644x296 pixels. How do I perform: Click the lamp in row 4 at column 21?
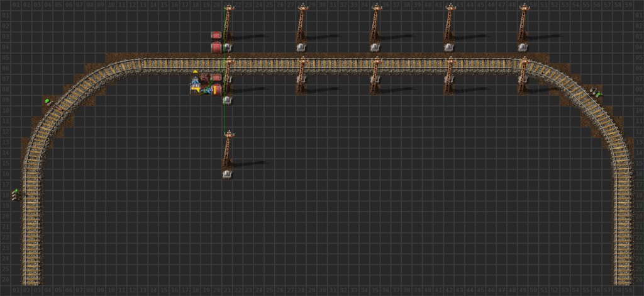pyautogui.click(x=227, y=47)
